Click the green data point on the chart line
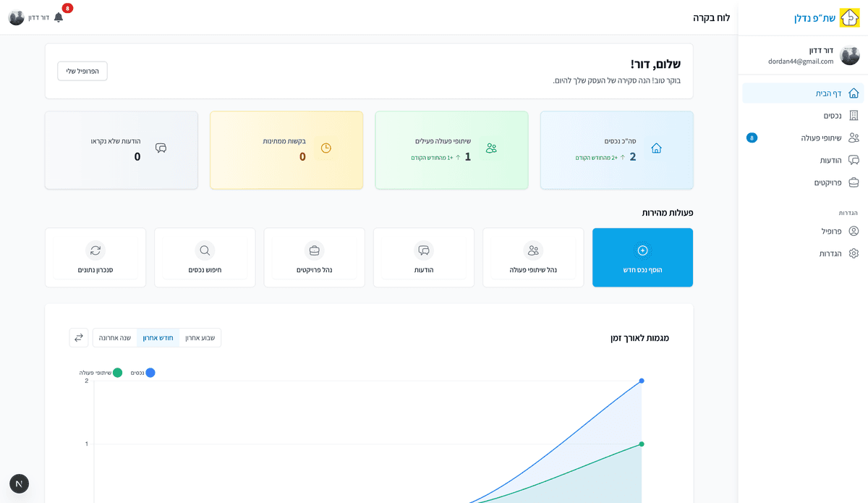868x503 pixels. pyautogui.click(x=642, y=444)
